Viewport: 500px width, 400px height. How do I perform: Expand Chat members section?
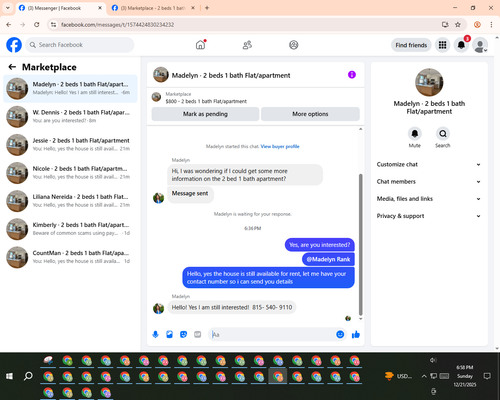(x=429, y=182)
